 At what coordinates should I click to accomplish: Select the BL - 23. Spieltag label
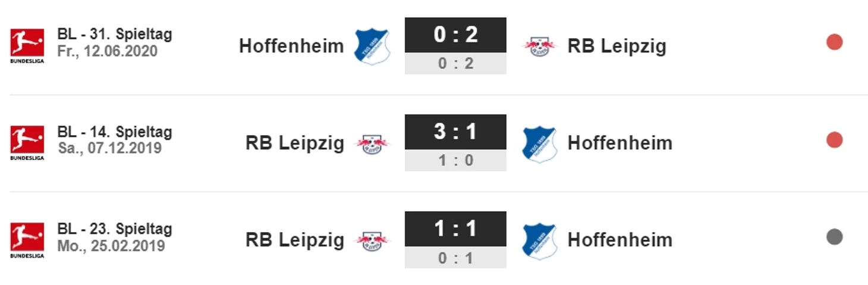[x=115, y=228]
